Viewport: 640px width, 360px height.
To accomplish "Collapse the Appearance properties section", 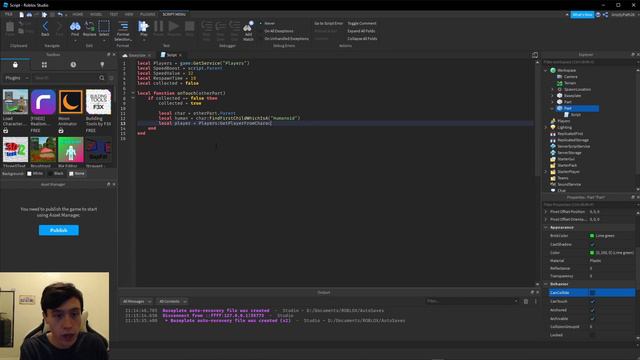I will (x=546, y=227).
